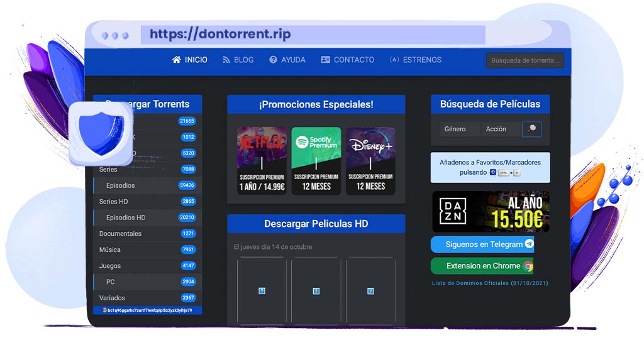
Task: Click the last movie poster placeholder
Action: click(370, 291)
